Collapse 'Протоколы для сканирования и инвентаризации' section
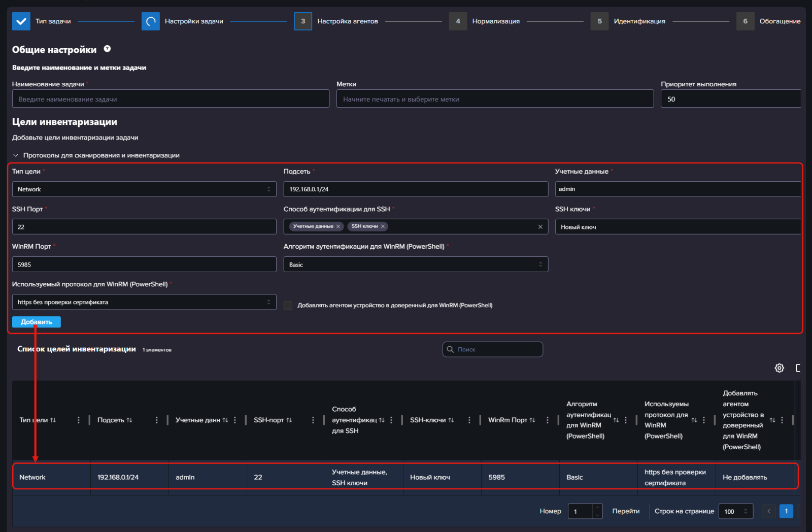 16,155
